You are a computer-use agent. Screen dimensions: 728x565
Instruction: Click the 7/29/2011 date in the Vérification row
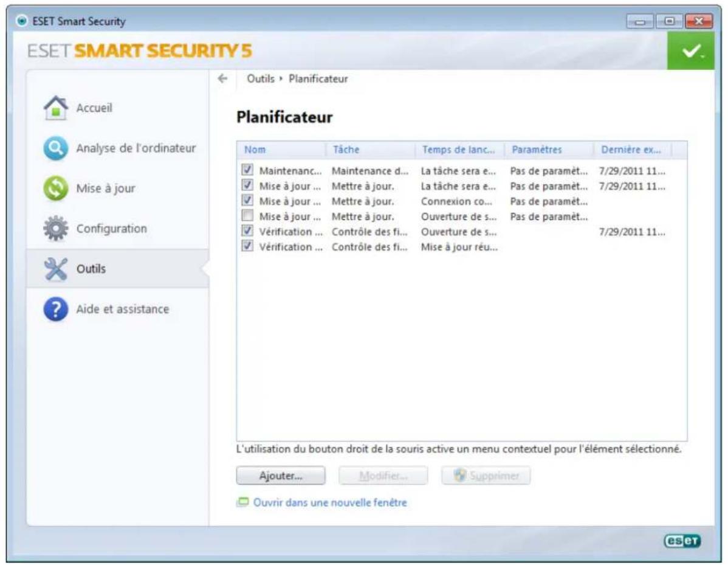point(632,232)
